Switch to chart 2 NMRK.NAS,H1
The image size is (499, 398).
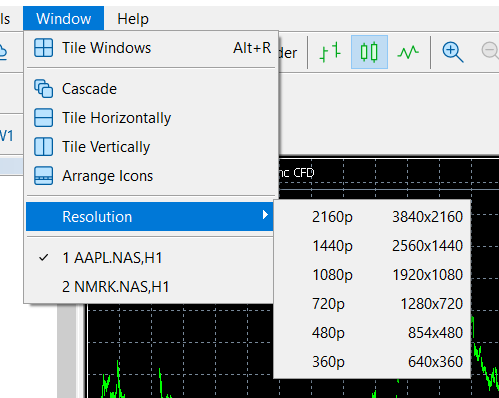150,287
